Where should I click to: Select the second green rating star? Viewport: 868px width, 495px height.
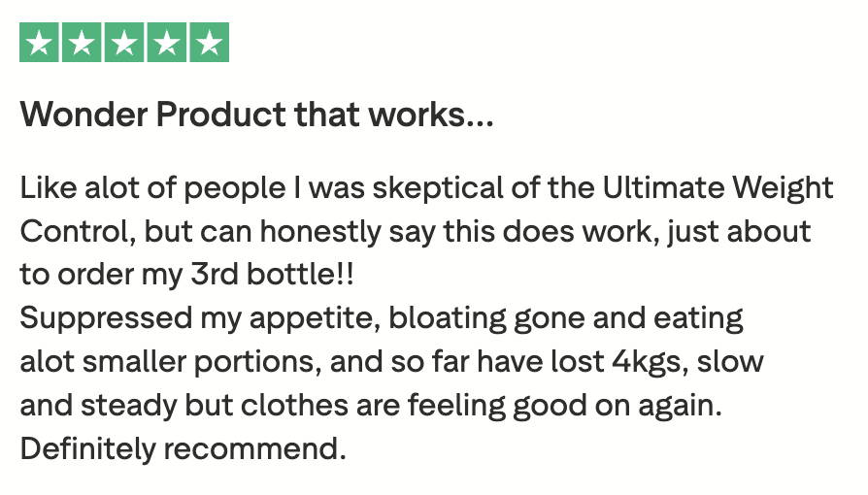82,42
